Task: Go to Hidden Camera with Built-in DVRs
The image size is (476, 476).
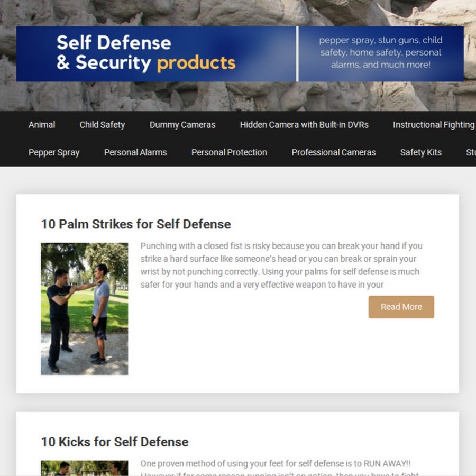Action: pyautogui.click(x=304, y=125)
